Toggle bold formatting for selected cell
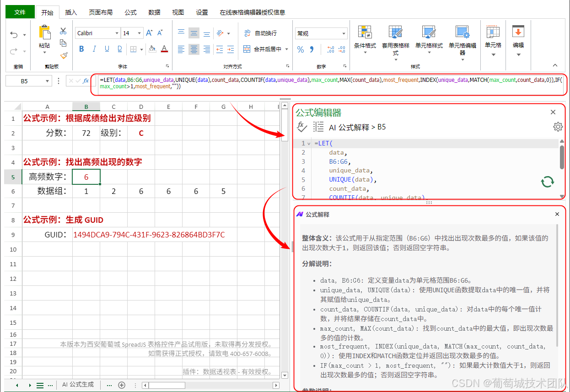Screen dimensions: 570x392 coord(81,49)
